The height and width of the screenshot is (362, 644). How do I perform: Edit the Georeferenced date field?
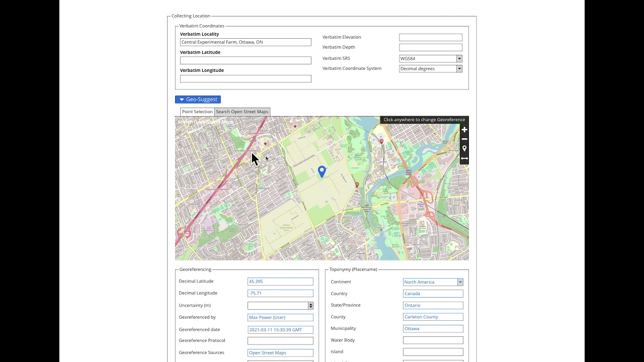[280, 330]
